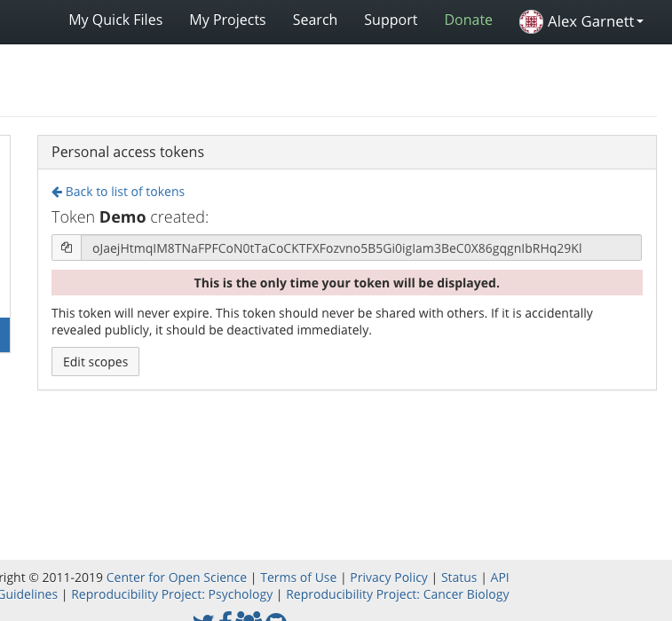Open the Support menu item
This screenshot has height=621, width=672.
click(x=391, y=20)
